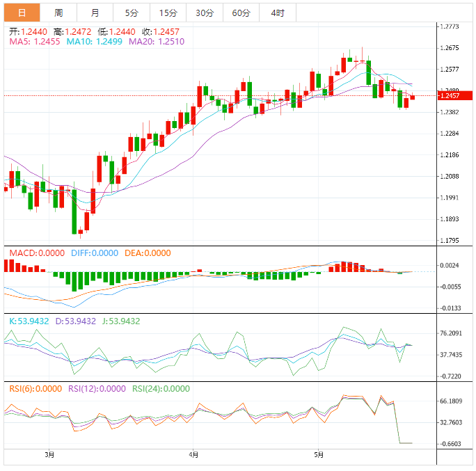Click the MA5: 1.2455 indicator label

coord(35,42)
